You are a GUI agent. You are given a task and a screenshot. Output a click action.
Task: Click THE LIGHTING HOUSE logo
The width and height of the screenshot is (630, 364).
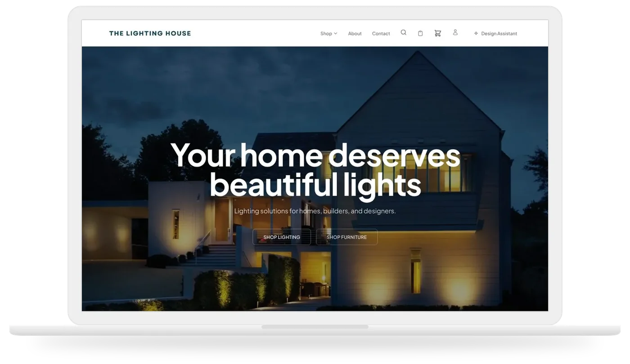point(150,33)
